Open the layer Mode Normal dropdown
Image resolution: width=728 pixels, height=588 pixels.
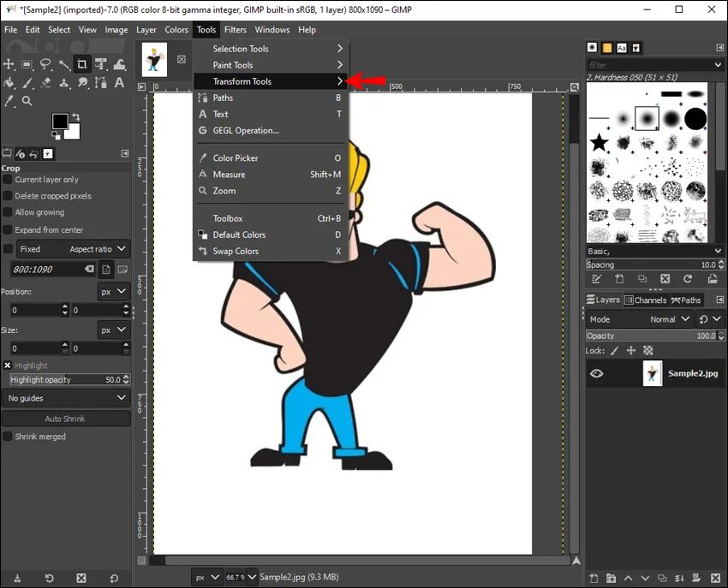(x=639, y=319)
